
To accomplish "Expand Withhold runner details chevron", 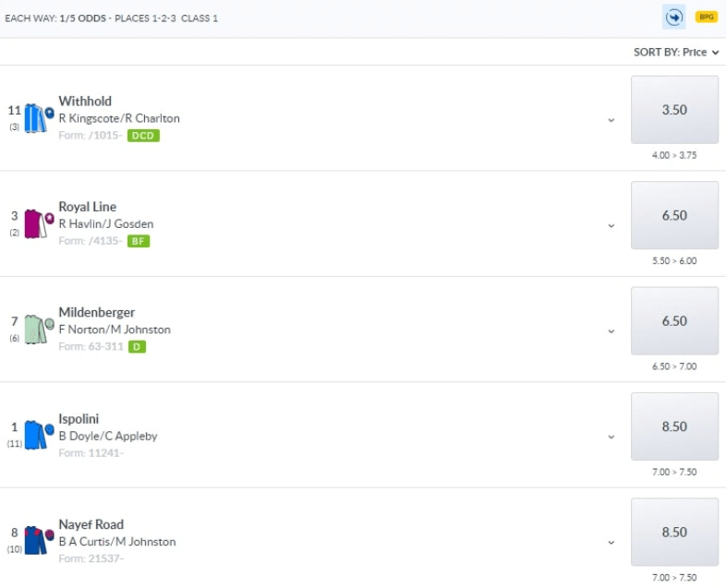I will coord(611,120).
